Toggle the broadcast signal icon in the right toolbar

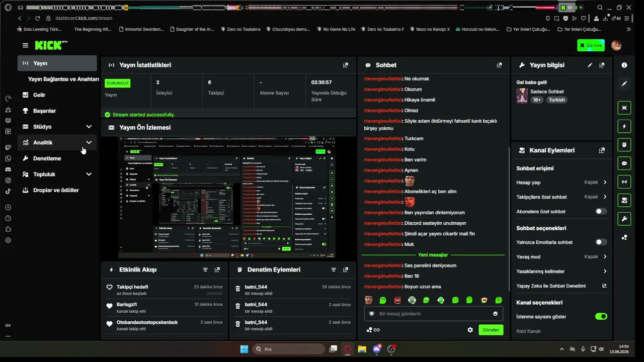[x=624, y=182]
